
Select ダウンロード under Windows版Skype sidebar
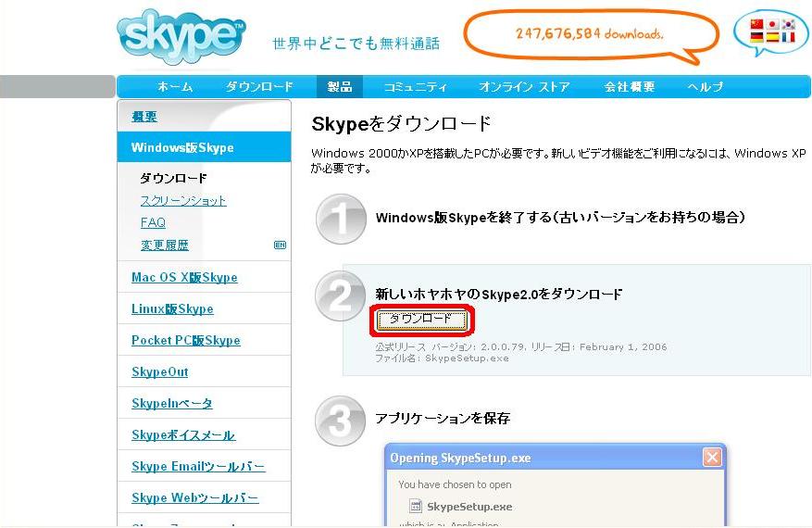(x=173, y=178)
